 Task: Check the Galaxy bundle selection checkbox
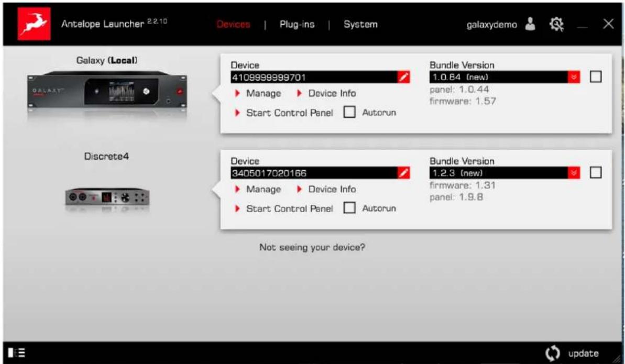tap(596, 76)
